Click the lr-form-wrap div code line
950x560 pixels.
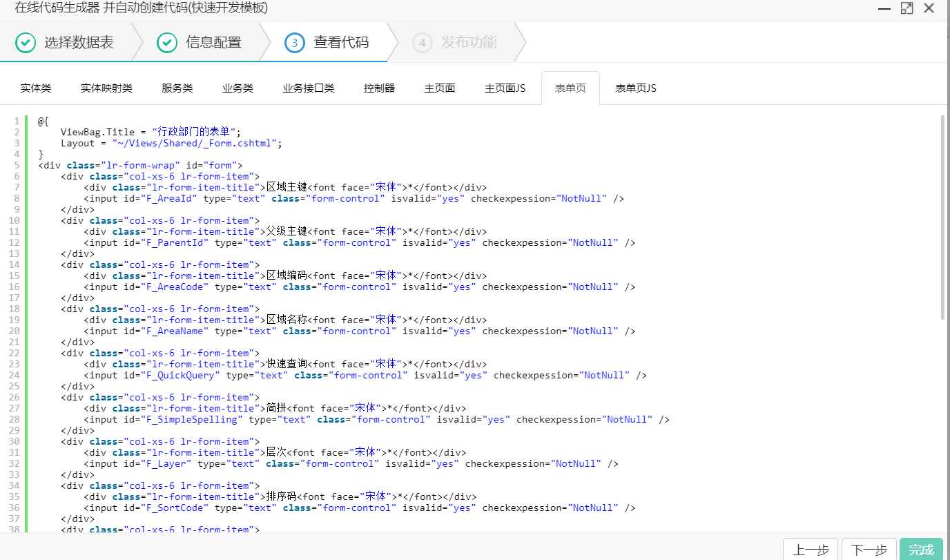[140, 165]
